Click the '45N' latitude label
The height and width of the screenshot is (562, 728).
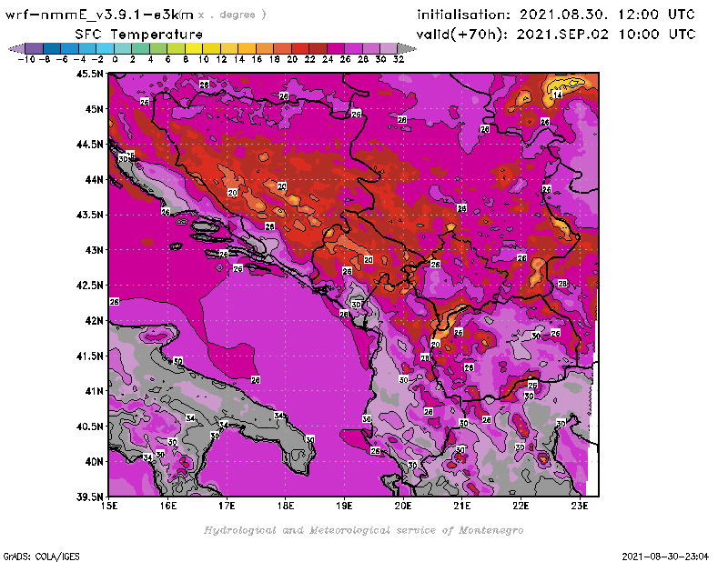[94, 109]
